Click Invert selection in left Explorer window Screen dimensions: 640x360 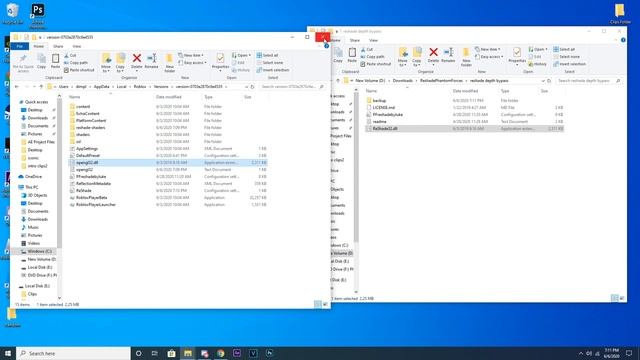click(x=273, y=70)
